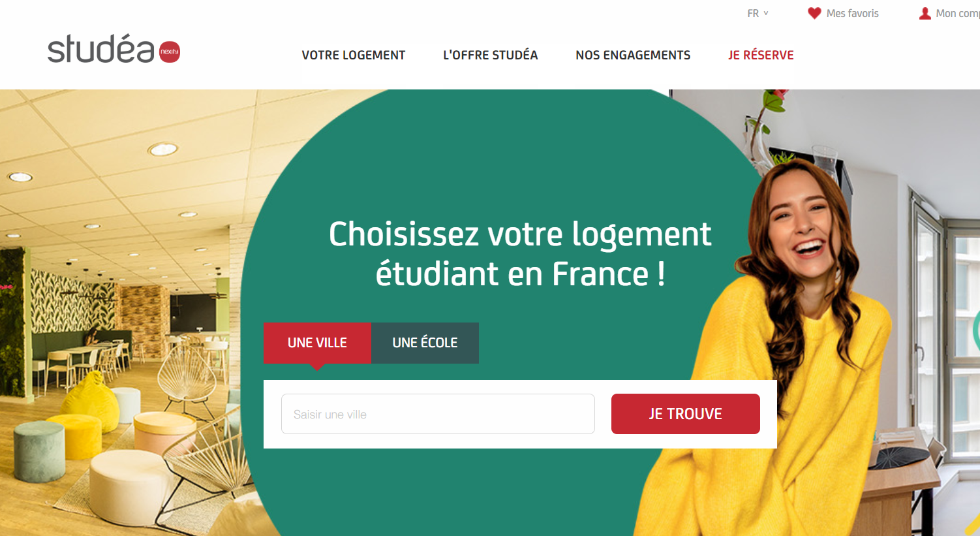The image size is (980, 536).
Task: Click the red nexity badge
Action: tap(170, 52)
